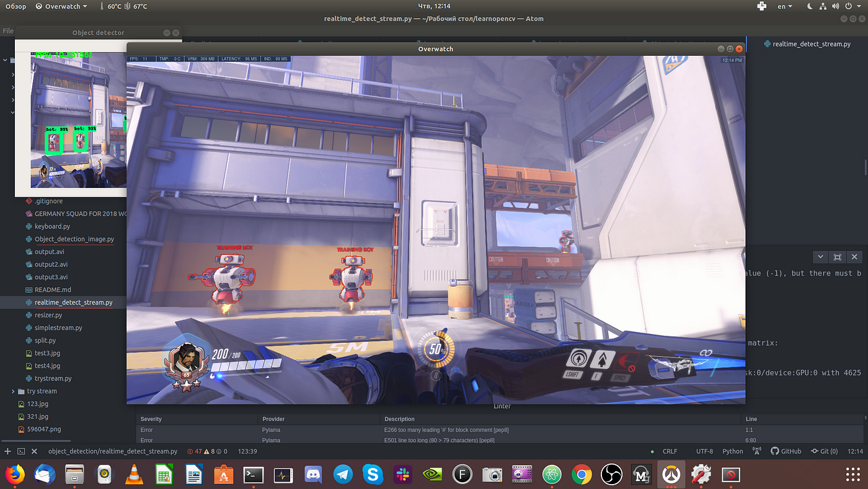
Task: Open NVIDIA settings from the dock
Action: pos(432,475)
